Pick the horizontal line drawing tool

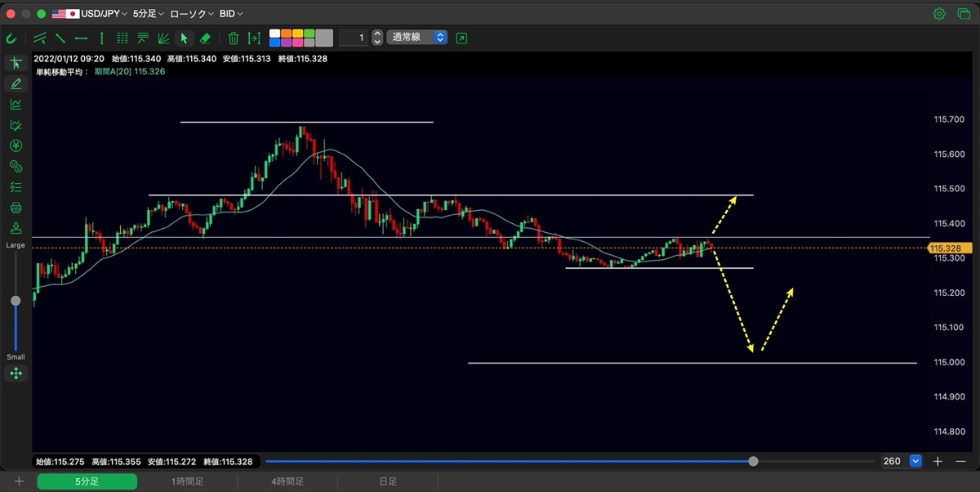(81, 38)
